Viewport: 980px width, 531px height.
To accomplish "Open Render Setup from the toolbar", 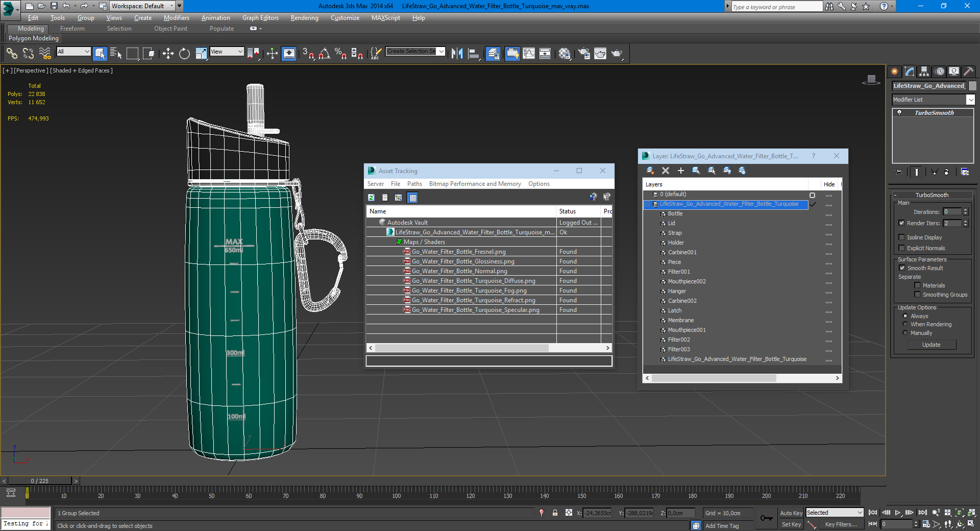I will coord(584,53).
